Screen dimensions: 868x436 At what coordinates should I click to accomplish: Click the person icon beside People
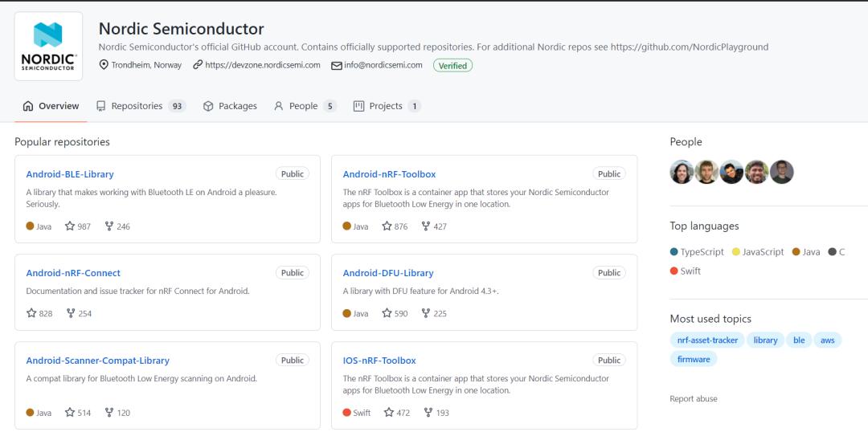[x=278, y=106]
